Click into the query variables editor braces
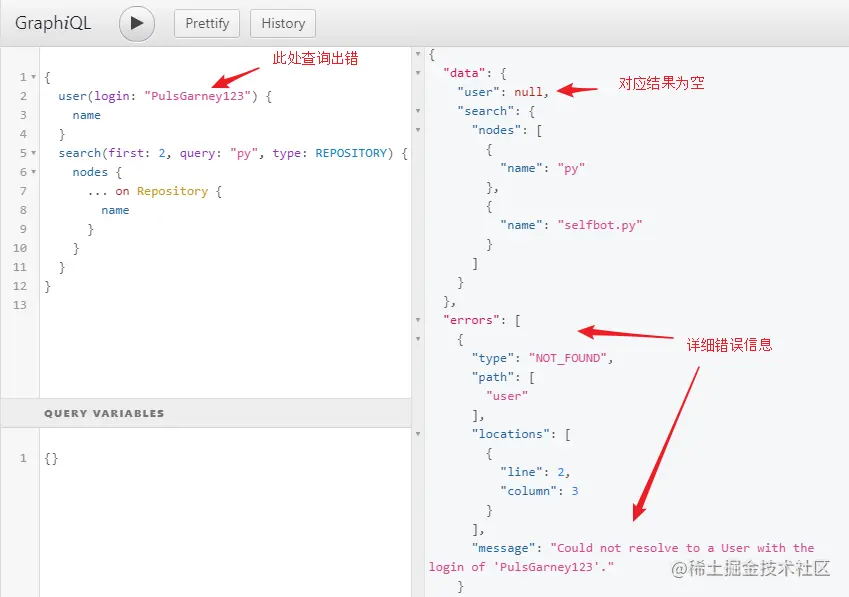The height and width of the screenshot is (597, 849). [x=51, y=458]
